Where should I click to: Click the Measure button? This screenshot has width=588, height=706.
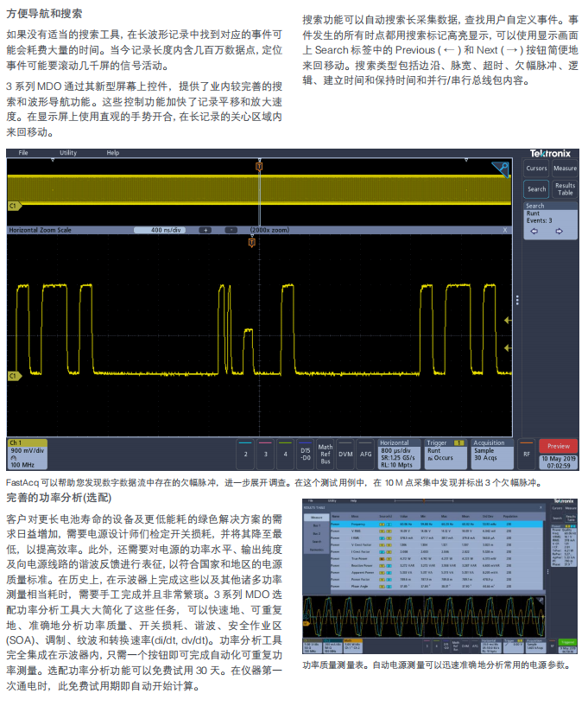click(565, 169)
